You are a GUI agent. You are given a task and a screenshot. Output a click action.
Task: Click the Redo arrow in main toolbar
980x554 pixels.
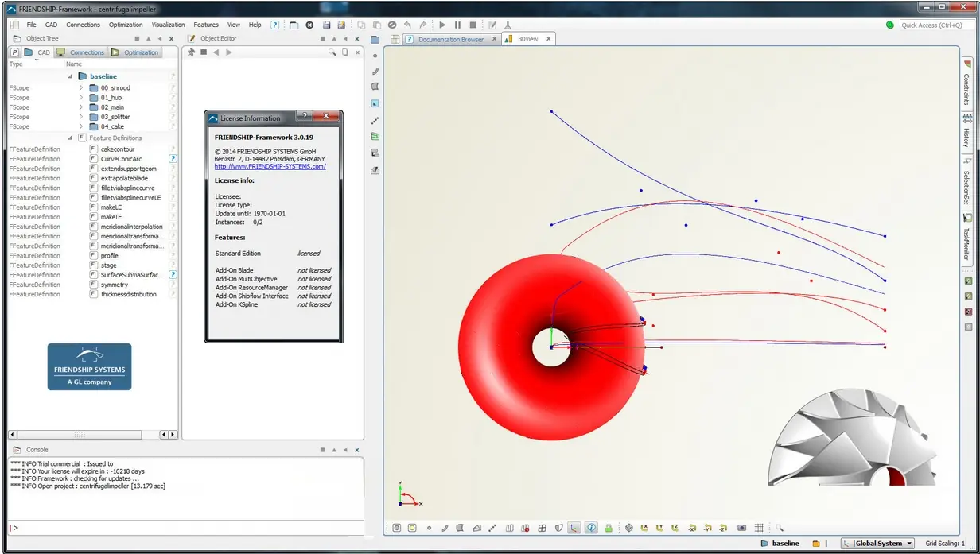point(422,25)
